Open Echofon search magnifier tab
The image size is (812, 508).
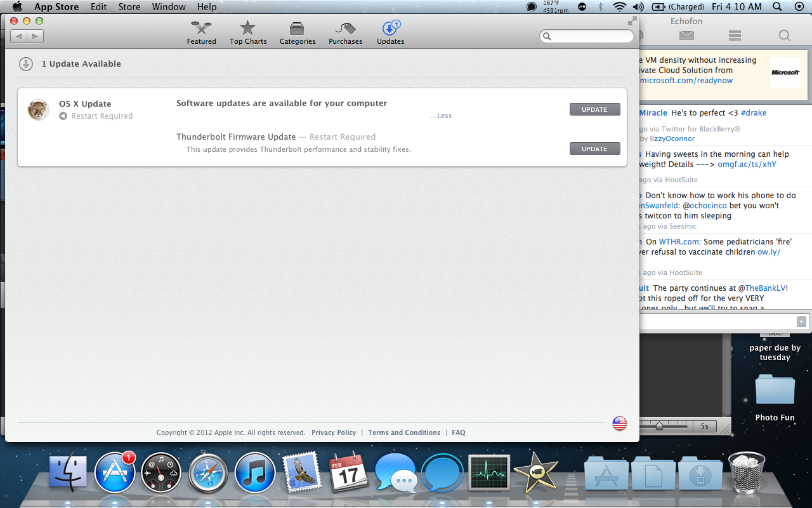tap(784, 36)
